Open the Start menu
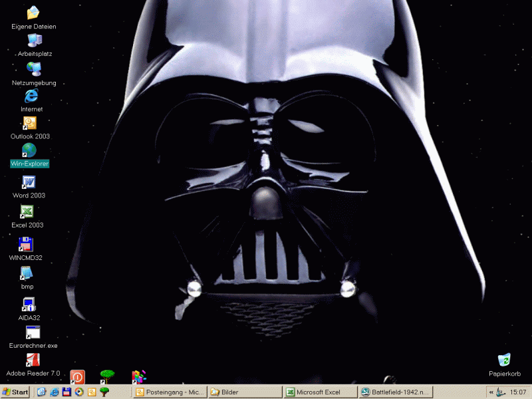Screen dimensions: 532x399 point(15,392)
